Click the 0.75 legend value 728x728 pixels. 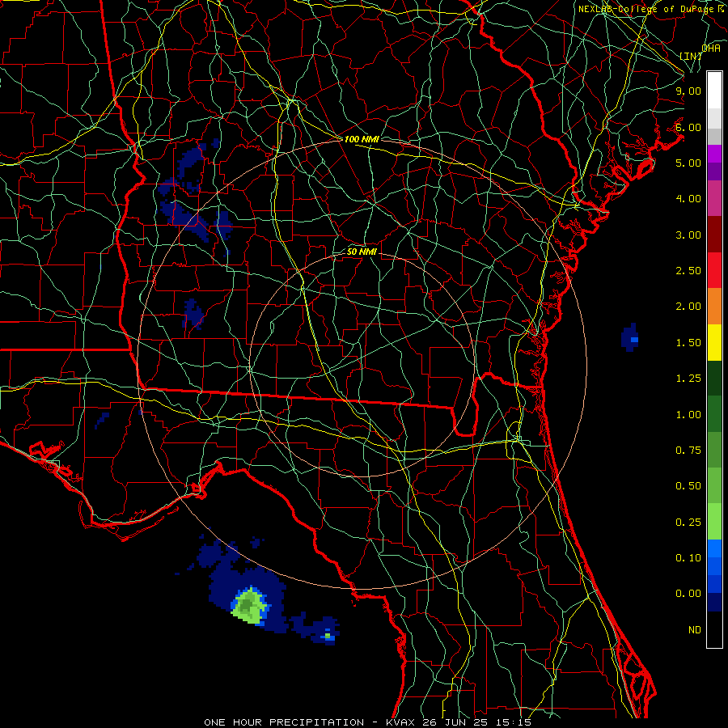(688, 451)
